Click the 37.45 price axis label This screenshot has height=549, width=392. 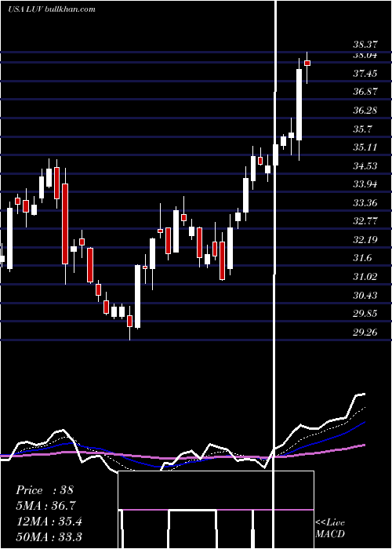[x=365, y=74]
